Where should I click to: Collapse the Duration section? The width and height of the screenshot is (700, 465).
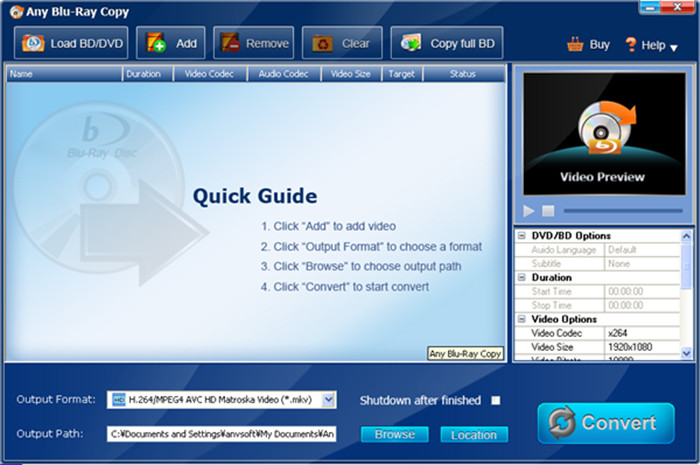(521, 277)
